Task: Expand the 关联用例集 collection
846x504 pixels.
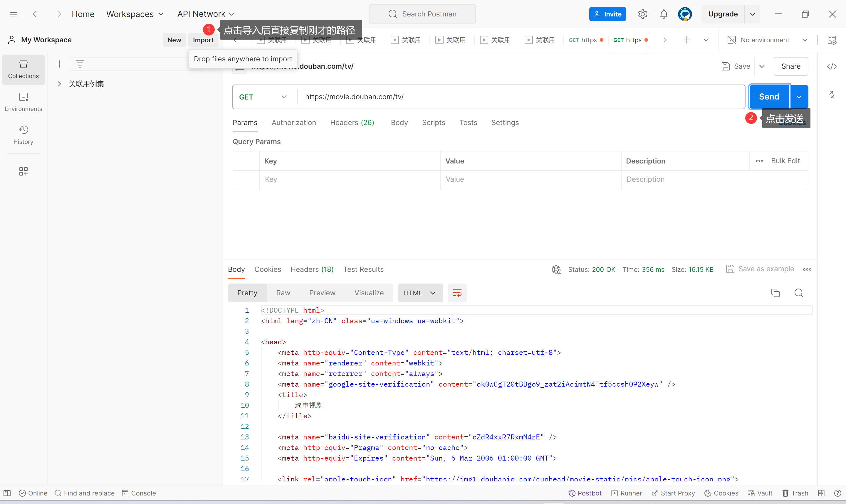Action: (59, 84)
